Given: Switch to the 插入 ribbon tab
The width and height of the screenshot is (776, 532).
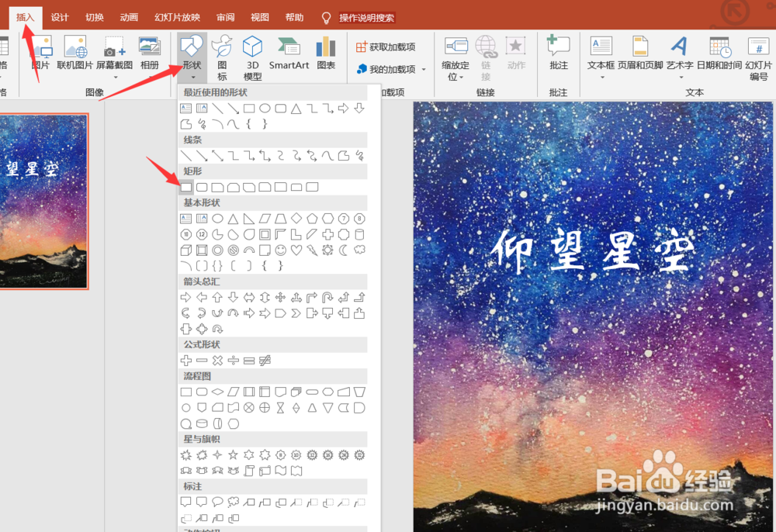Looking at the screenshot, I should (25, 17).
